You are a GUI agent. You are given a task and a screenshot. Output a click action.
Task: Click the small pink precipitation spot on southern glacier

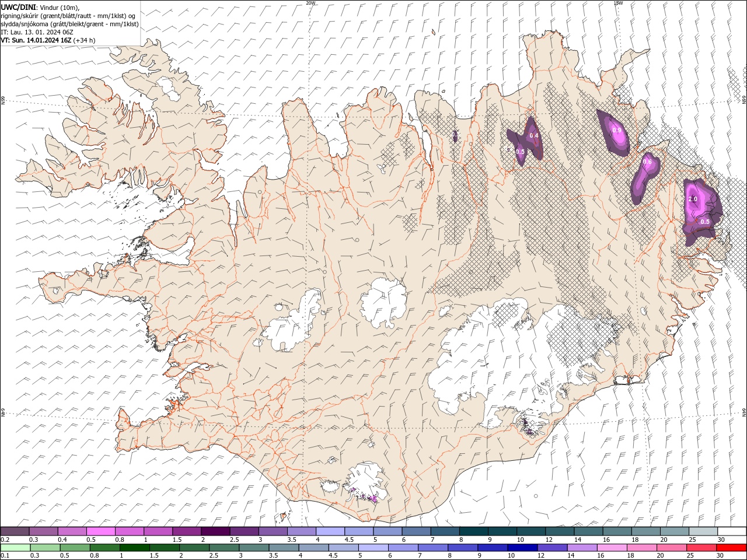click(x=372, y=499)
